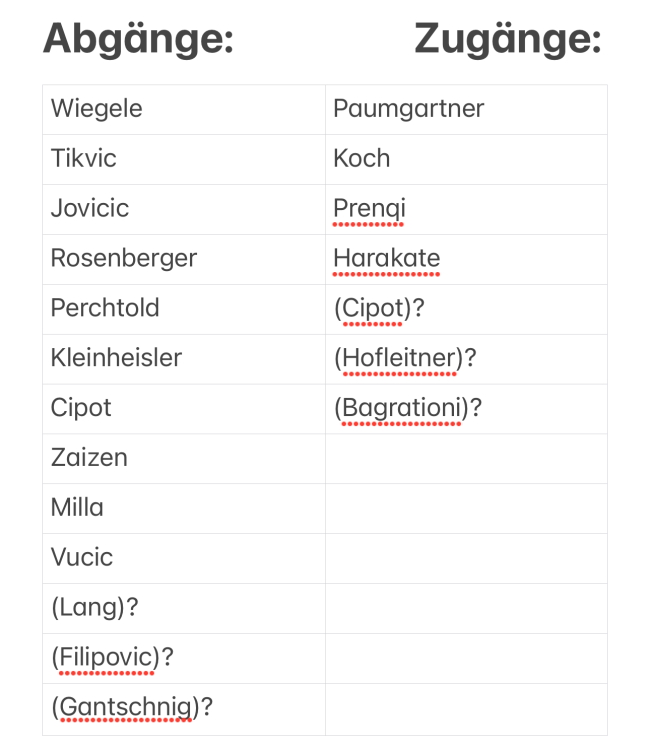Image resolution: width=650 pixels, height=750 pixels.
Task: Click the underlined word Filipovic
Action: 108,658
